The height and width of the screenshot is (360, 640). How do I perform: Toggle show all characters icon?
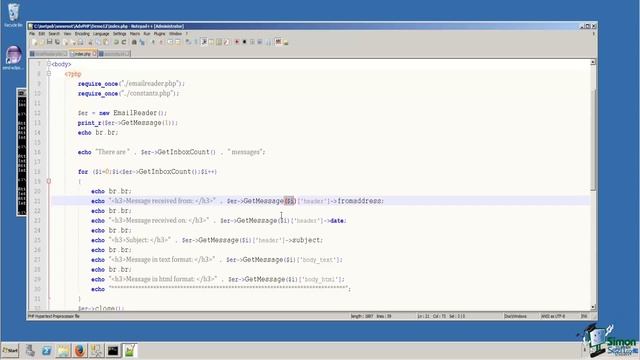click(x=196, y=42)
